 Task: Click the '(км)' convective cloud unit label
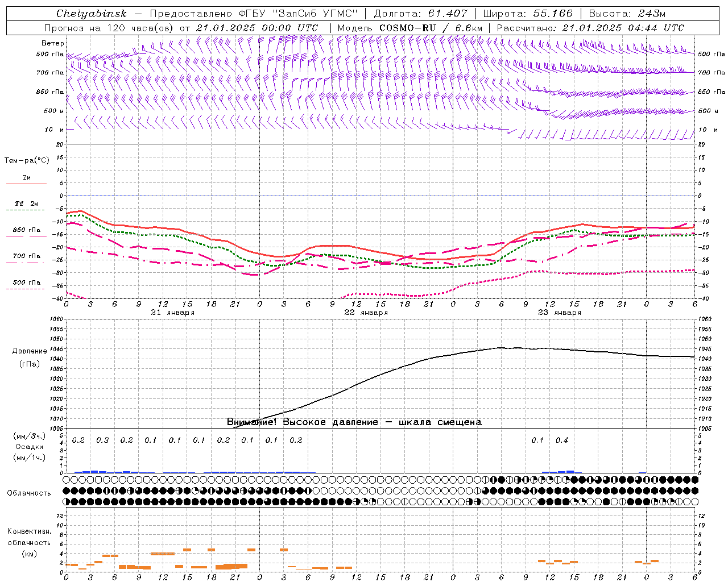[30, 554]
